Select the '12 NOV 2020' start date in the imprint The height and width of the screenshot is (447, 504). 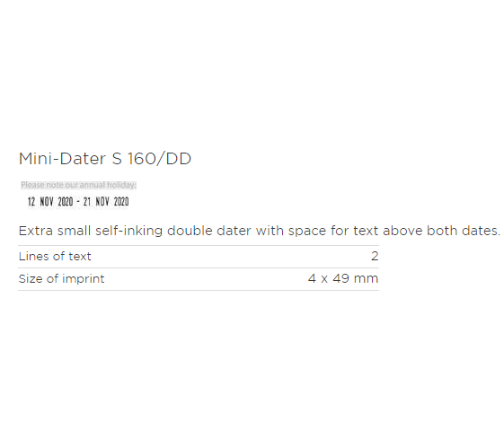50,202
